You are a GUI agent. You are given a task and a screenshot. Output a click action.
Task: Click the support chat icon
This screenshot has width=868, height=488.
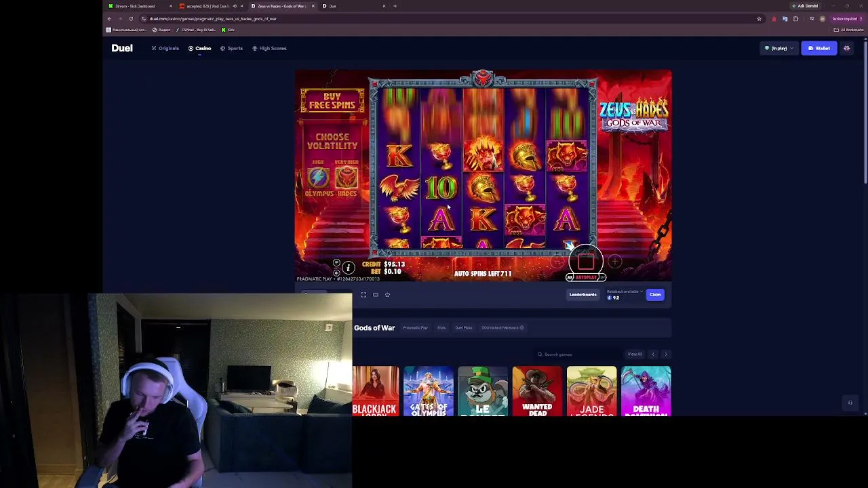[x=850, y=403]
